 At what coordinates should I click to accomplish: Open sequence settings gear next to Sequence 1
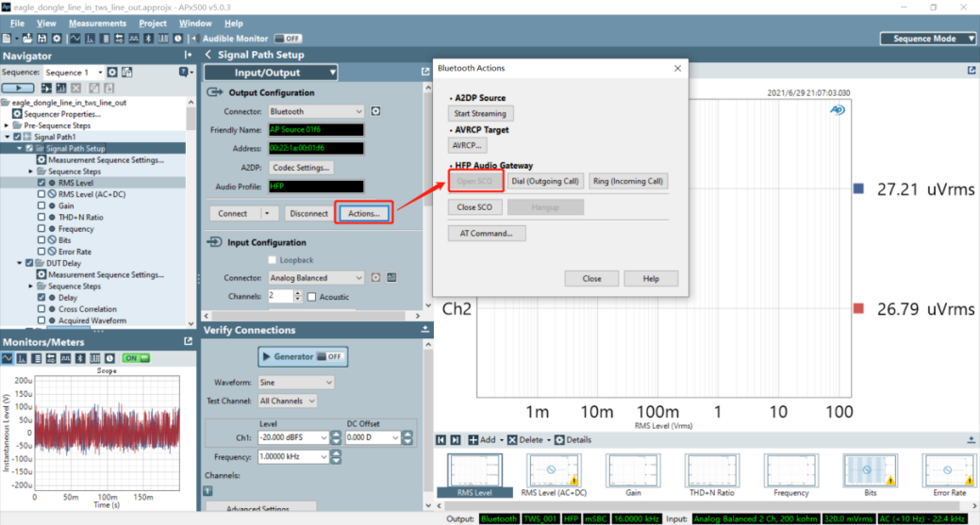[x=112, y=73]
